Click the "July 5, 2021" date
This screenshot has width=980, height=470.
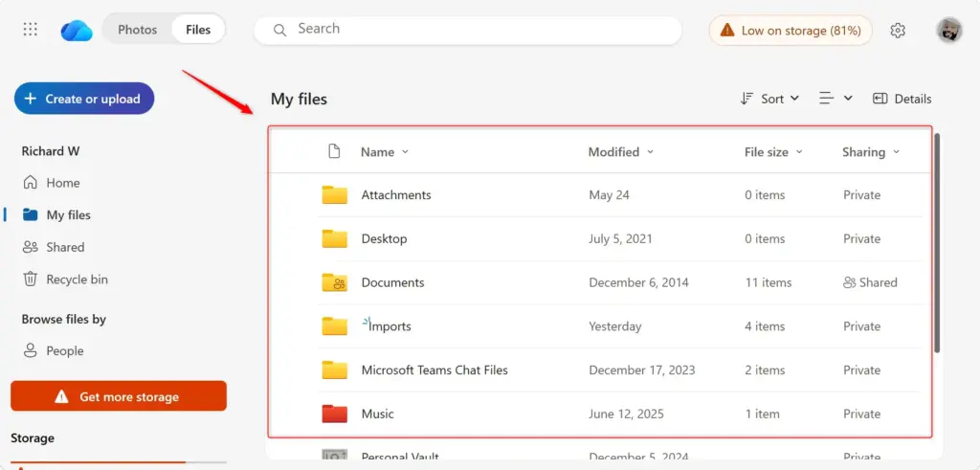pos(620,238)
